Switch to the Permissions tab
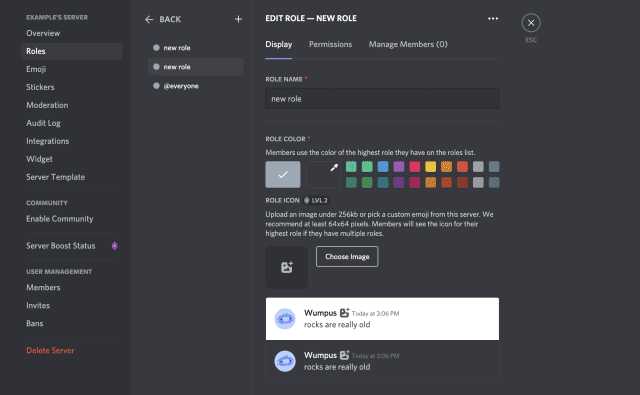The image size is (640, 395). 330,44
